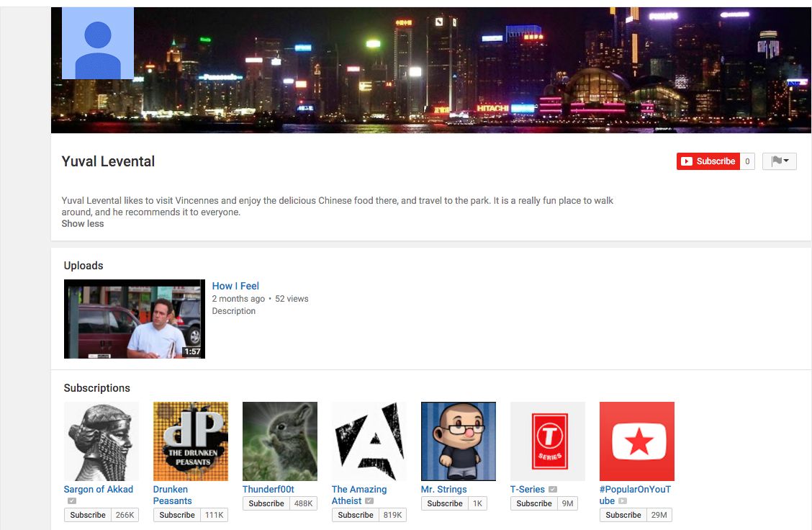The image size is (812, 530).
Task: Subscribe to The Amazing Atheist
Action: pyautogui.click(x=356, y=515)
